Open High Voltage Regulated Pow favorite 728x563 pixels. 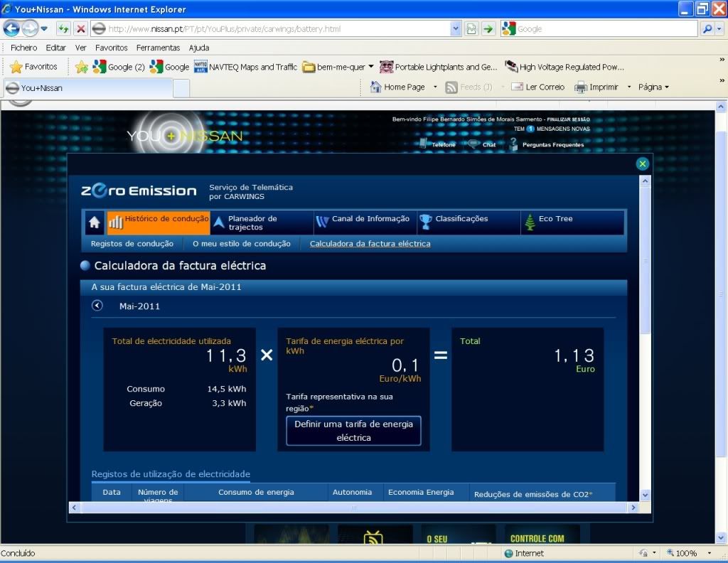[564, 67]
